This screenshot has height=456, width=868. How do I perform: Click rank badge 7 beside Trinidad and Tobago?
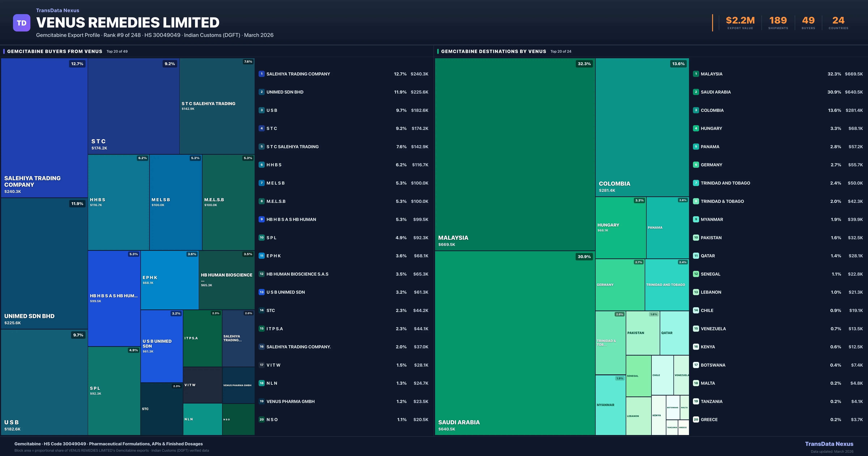point(696,183)
